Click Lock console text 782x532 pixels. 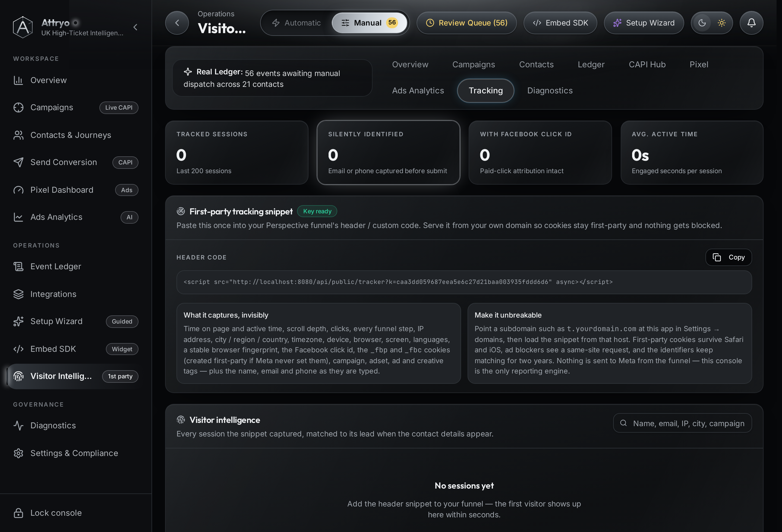click(56, 513)
